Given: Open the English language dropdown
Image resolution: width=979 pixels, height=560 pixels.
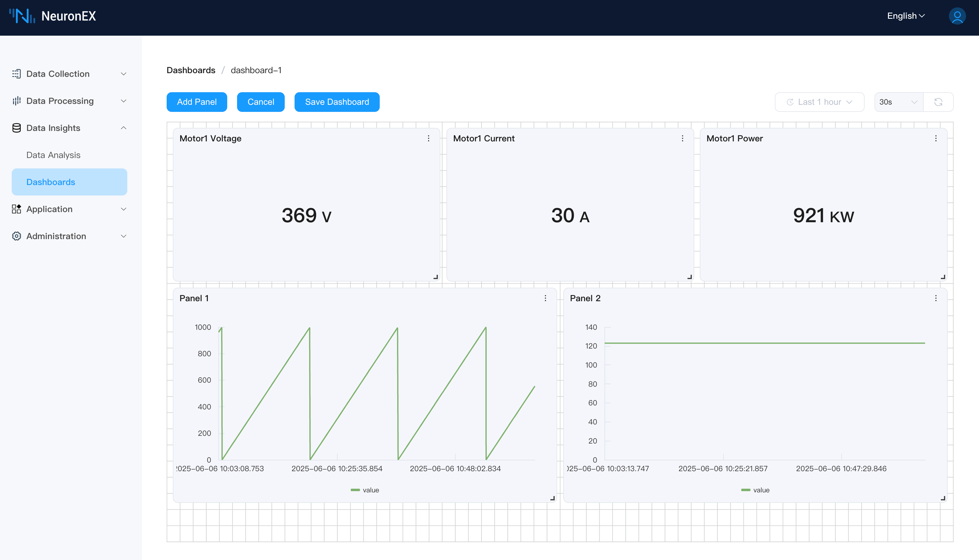Looking at the screenshot, I should coord(906,16).
